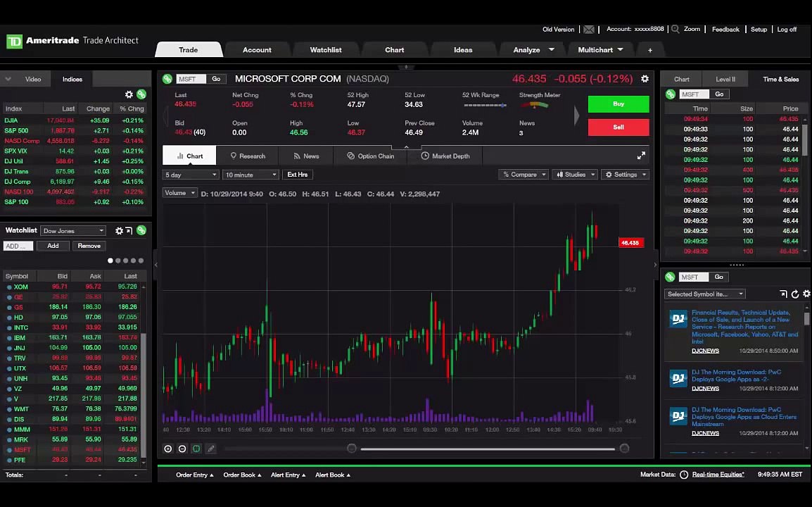
Task: Select the green crosshair tool below chart
Action: (196, 449)
